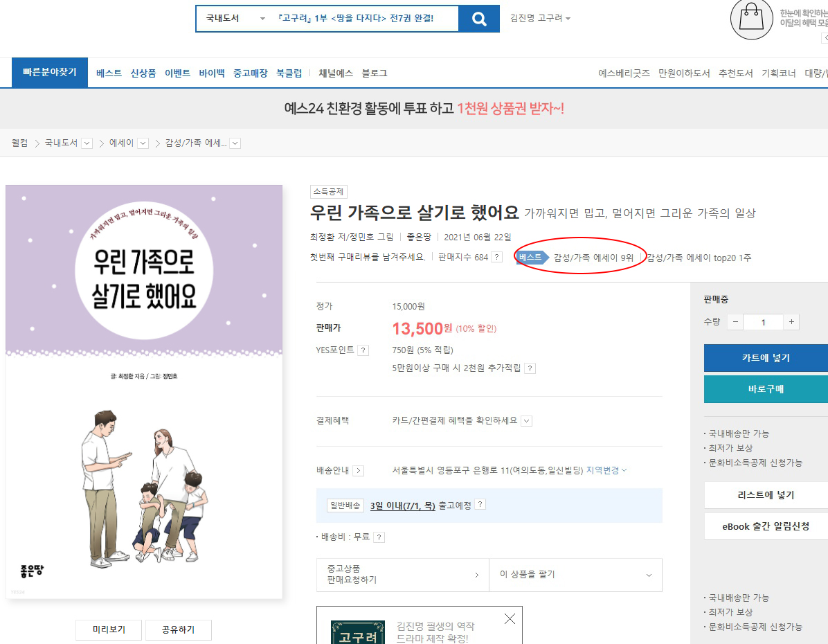Click the help icon beside 배송비 무료
The height and width of the screenshot is (644, 828).
[x=379, y=537]
